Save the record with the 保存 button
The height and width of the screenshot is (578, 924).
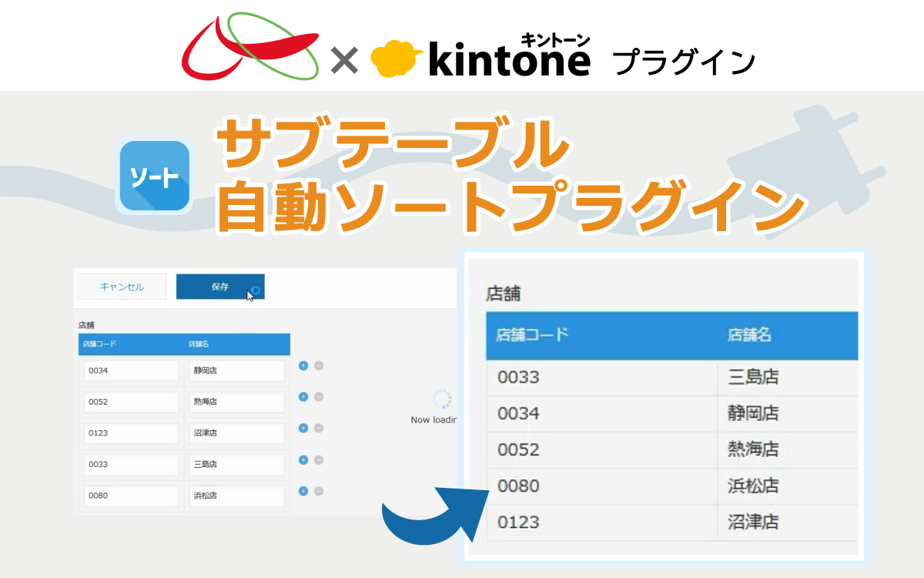(220, 287)
